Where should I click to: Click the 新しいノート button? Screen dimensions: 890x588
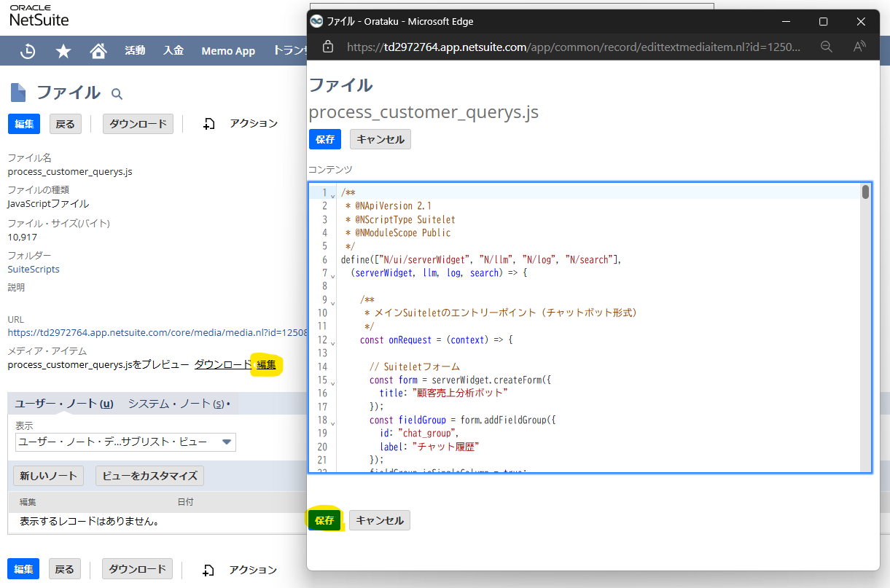[x=48, y=476]
